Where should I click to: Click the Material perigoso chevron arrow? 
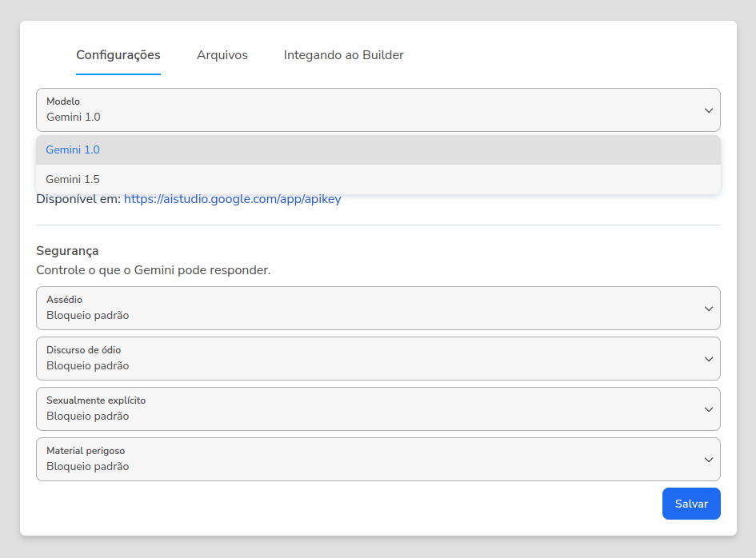(708, 460)
